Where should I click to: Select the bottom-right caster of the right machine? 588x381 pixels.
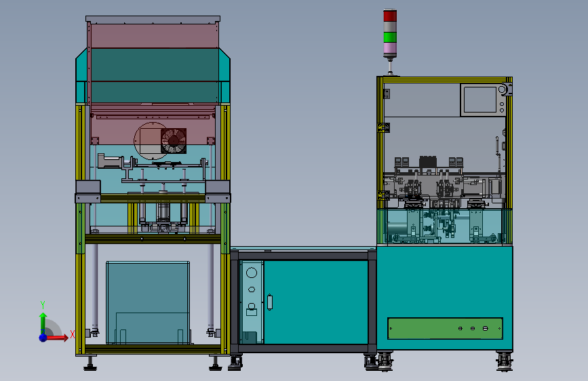504,361
